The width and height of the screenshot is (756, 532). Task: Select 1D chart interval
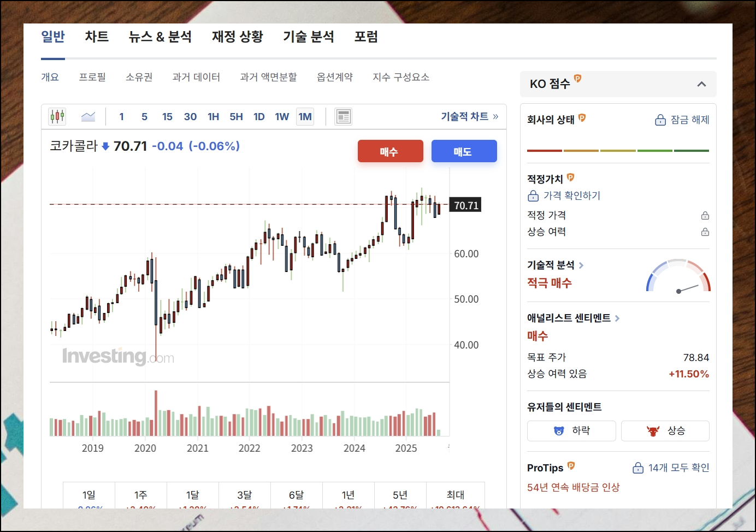tap(259, 116)
